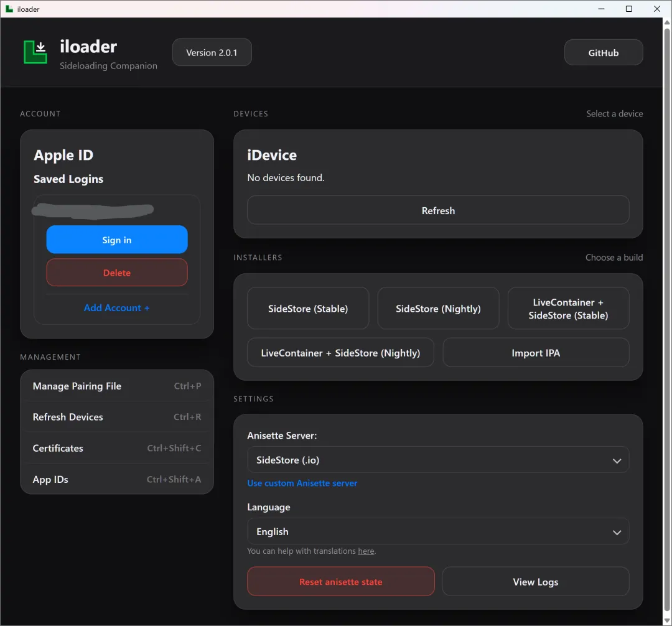Click the 'No devices found.' text
This screenshot has height=626, width=672.
pos(286,177)
